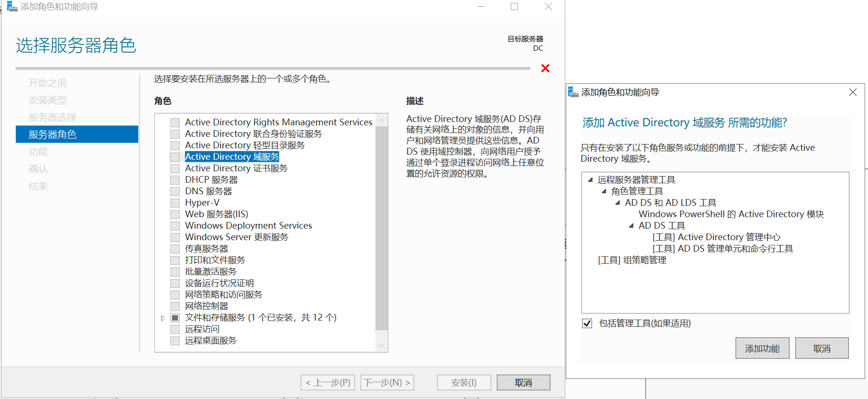Go to 服务器选择 wizard step
Screen dimensions: 868x399
[53, 117]
